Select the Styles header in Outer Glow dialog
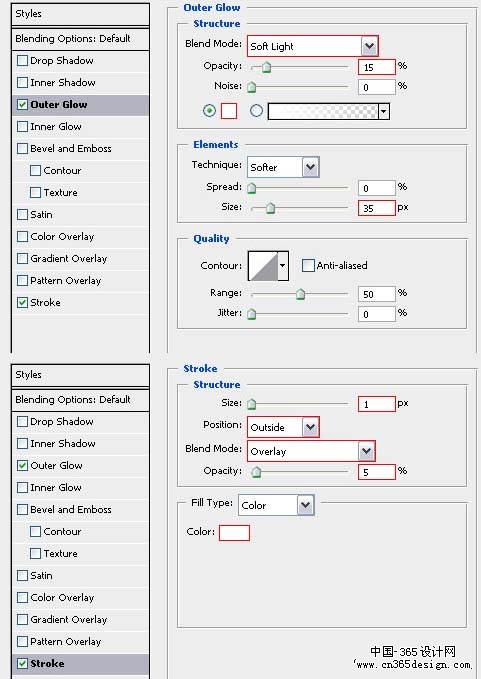This screenshot has height=679, width=481. [x=81, y=14]
